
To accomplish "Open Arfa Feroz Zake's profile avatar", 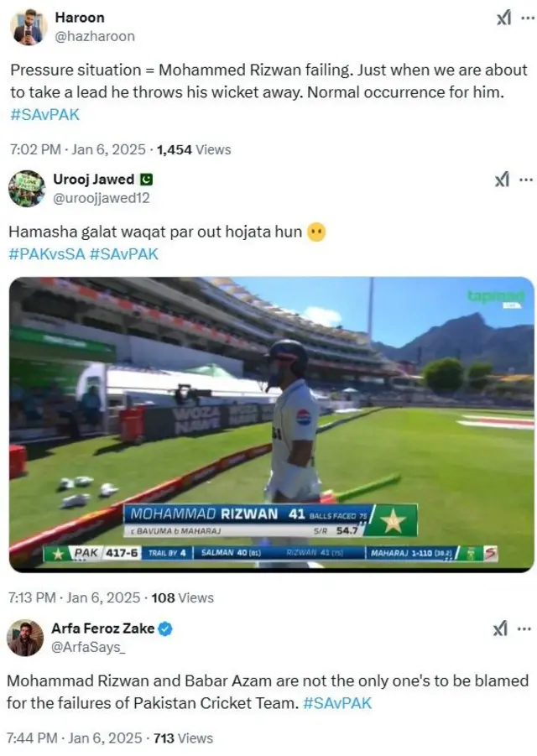I will tap(25, 638).
